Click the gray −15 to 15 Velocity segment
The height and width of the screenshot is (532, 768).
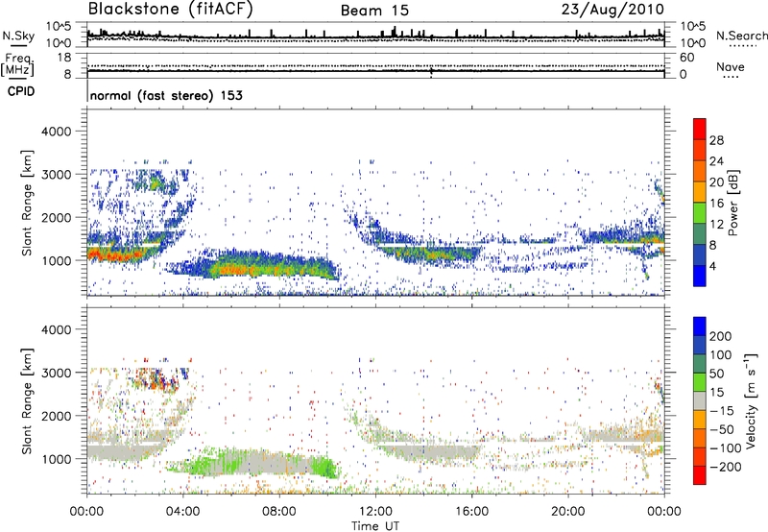(700, 400)
